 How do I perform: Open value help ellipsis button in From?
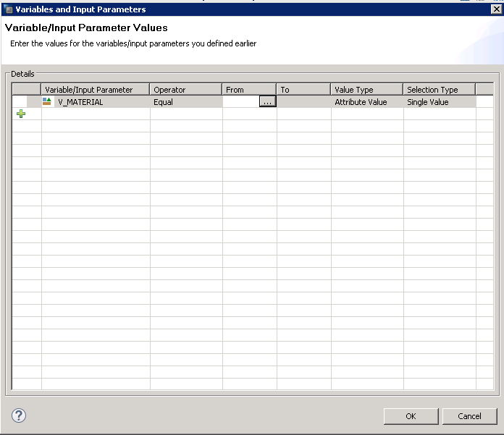coord(268,102)
